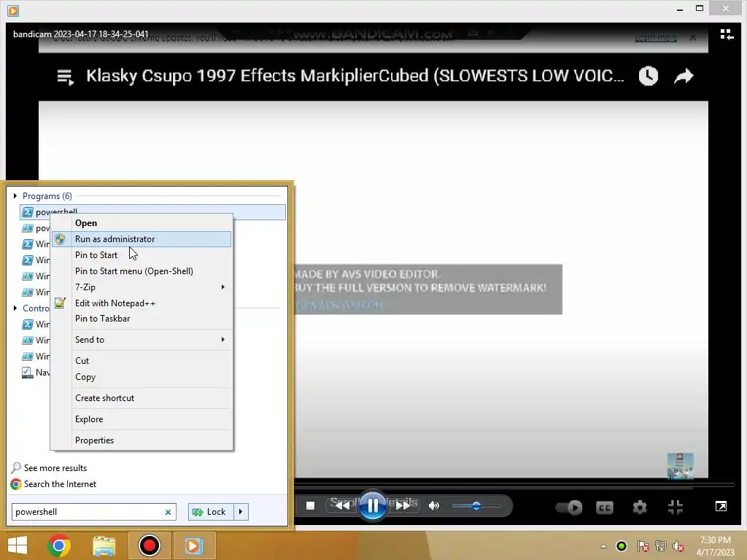The width and height of the screenshot is (747, 560).
Task: Click the 7-Zip submenu arrow
Action: click(x=223, y=287)
